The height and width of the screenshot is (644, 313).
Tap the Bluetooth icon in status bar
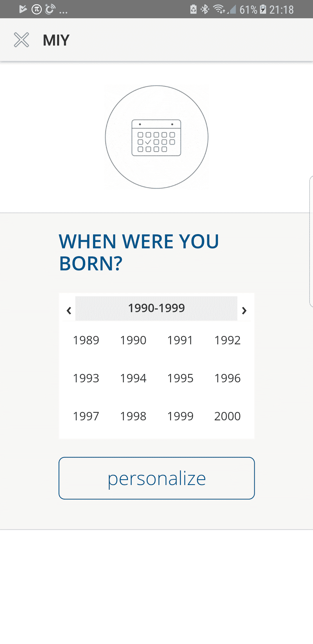tap(205, 9)
